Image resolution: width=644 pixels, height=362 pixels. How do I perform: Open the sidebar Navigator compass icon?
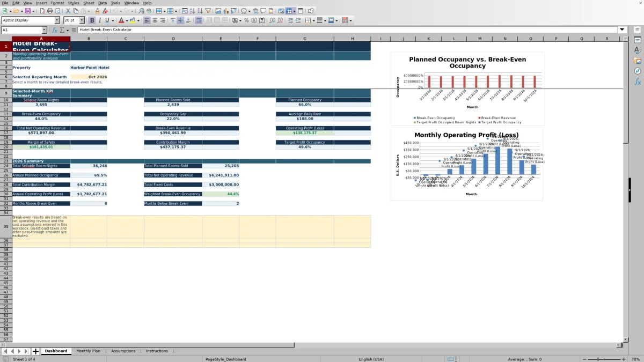coord(638,71)
